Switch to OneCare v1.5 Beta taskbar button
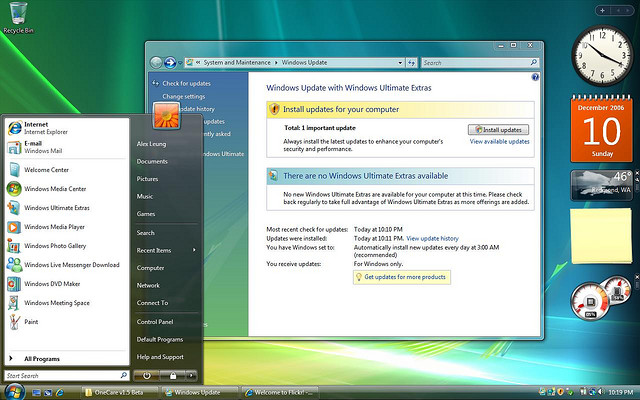The width and height of the screenshot is (640, 400). [x=120, y=393]
